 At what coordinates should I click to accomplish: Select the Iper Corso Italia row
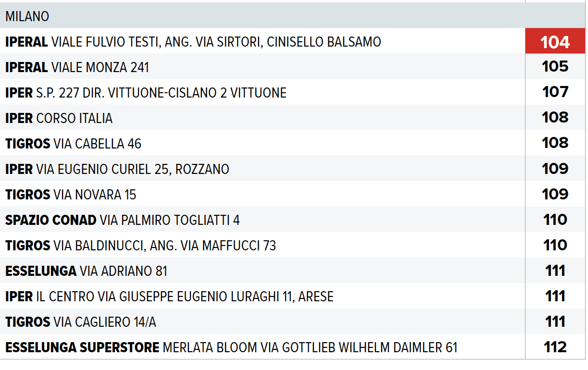click(x=59, y=118)
